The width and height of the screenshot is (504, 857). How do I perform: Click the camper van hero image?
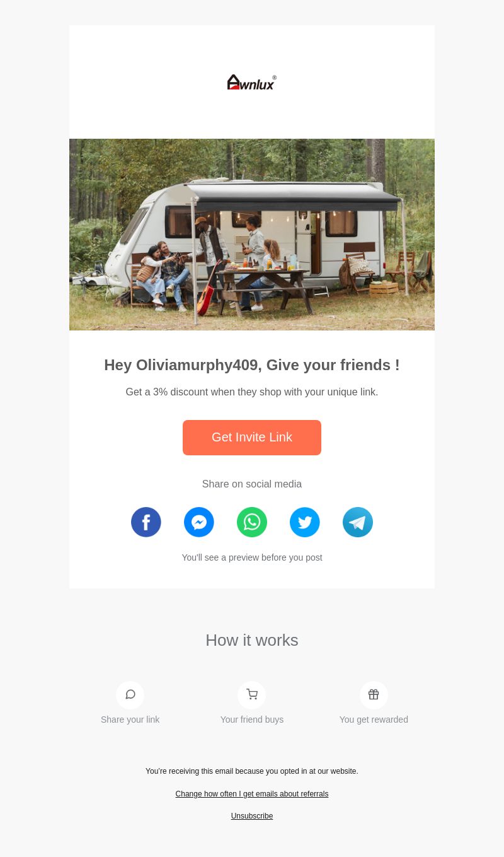pos(252,235)
